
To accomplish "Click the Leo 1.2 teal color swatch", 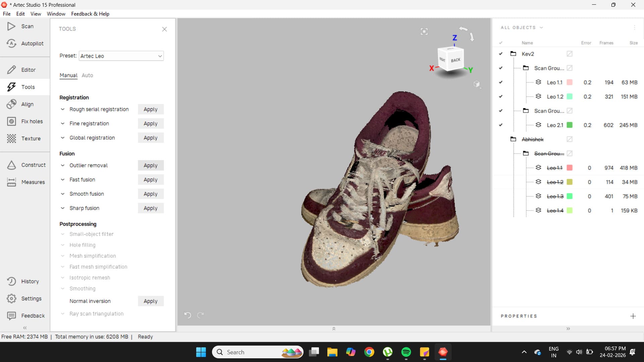I will point(569,97).
